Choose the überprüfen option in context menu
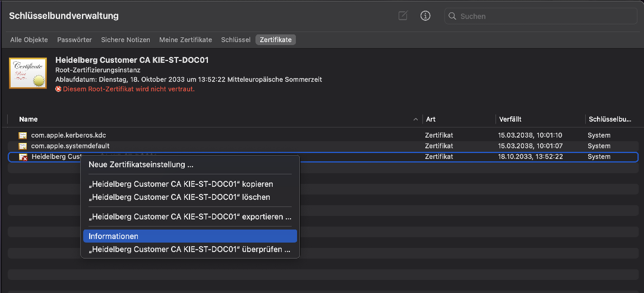The height and width of the screenshot is (293, 644). point(190,249)
